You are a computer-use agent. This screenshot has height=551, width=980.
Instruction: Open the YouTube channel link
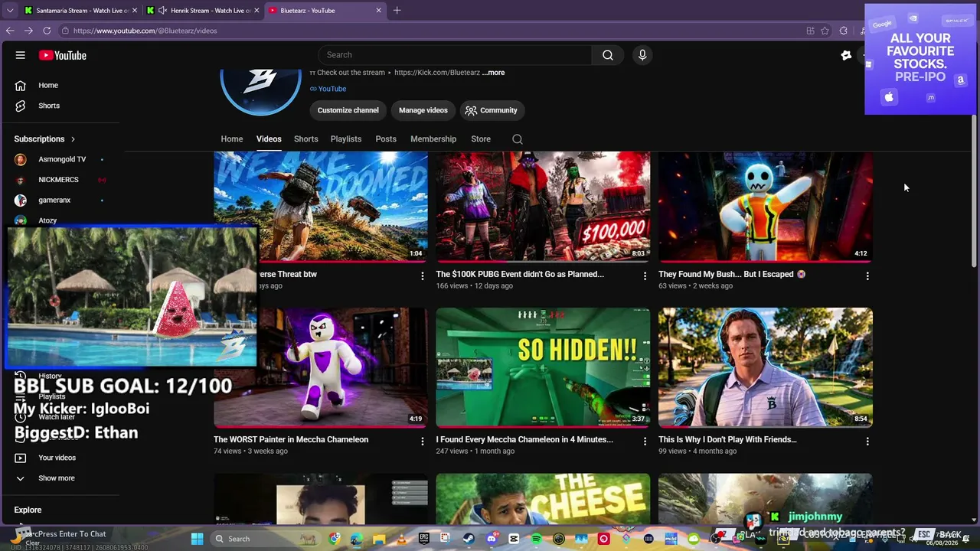click(x=328, y=89)
